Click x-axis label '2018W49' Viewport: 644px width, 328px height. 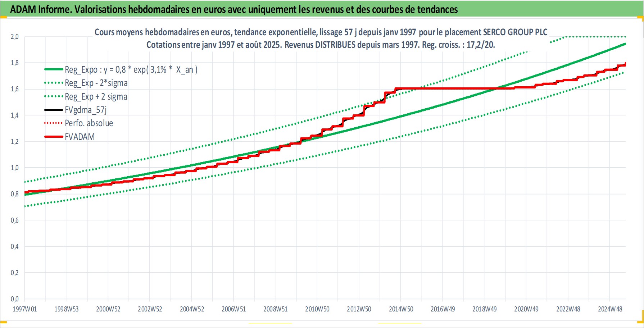click(x=484, y=309)
